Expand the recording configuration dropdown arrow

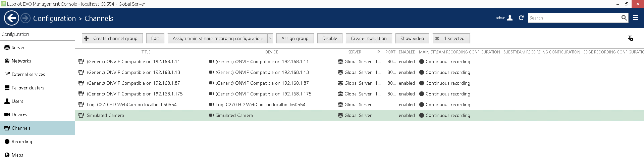[270, 38]
